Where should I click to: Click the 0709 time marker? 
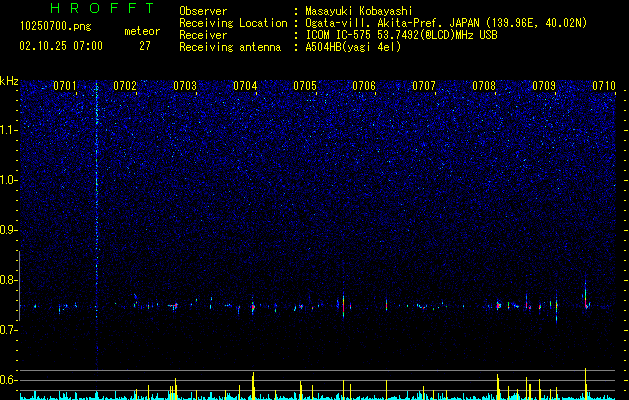(544, 86)
